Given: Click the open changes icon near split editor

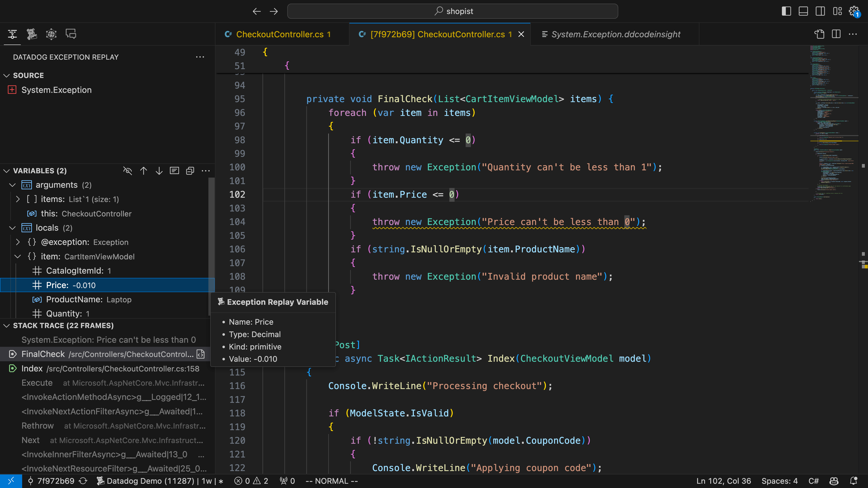Looking at the screenshot, I should [819, 34].
